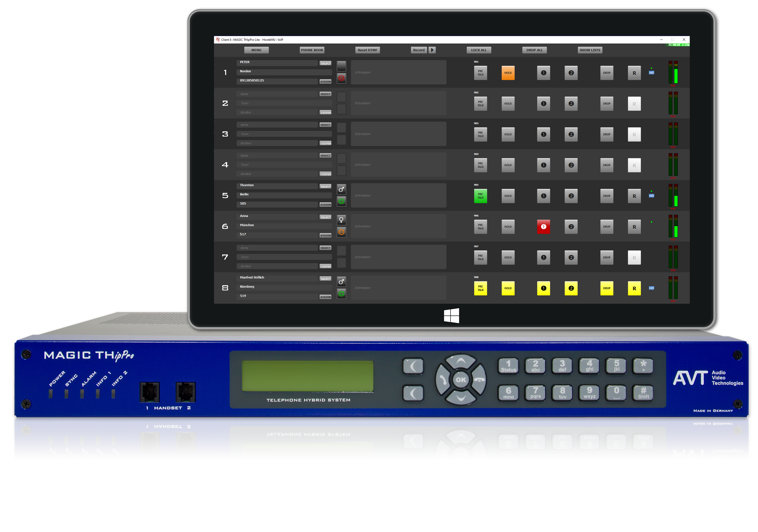Click the green smiley icon for Thorsten

click(x=341, y=201)
